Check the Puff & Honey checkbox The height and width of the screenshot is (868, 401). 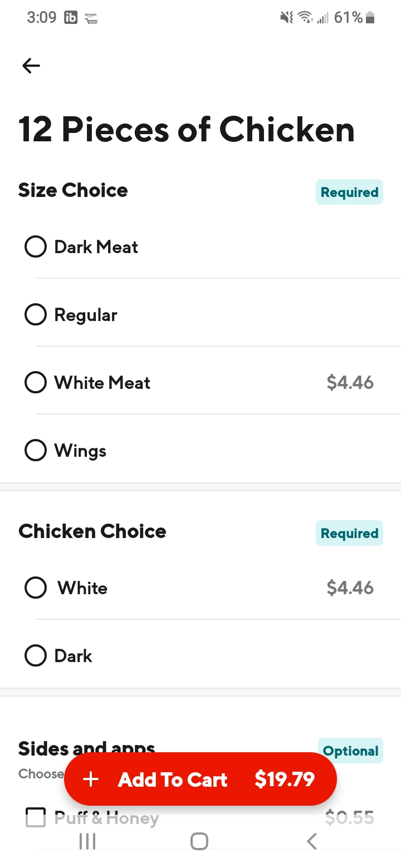click(36, 817)
